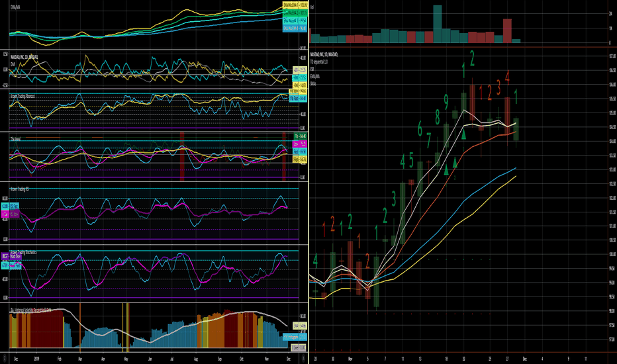Viewport: 617px width, 364px height.
Task: Click the magenta Slow tag in The Jewel pane
Action: (300, 144)
